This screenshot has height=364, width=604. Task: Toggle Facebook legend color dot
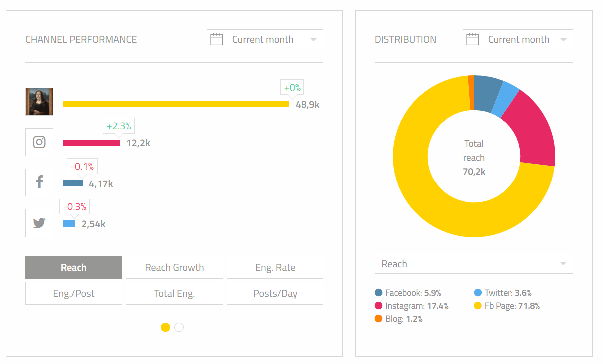379,293
